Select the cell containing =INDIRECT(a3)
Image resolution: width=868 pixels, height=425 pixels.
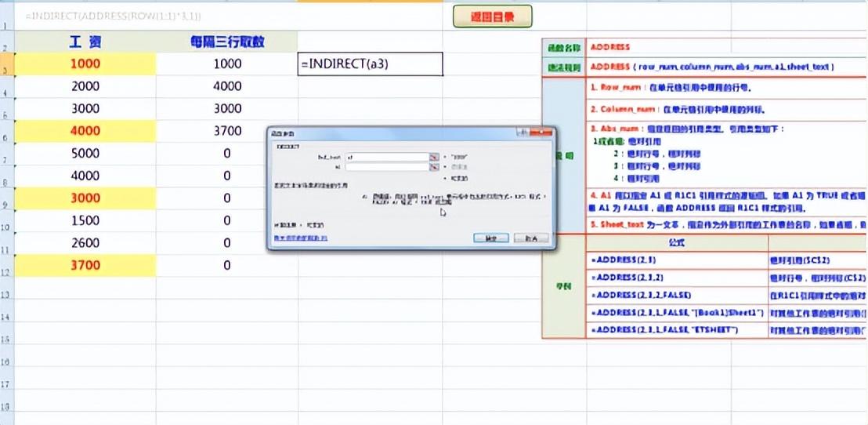(370, 64)
